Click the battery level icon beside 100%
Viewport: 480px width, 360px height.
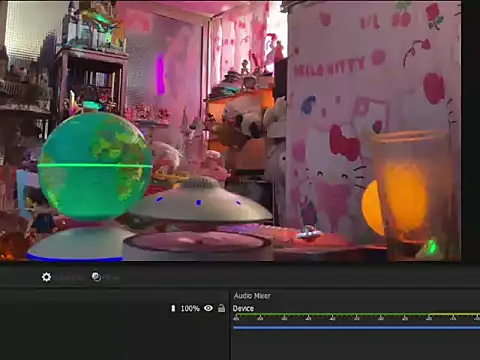[x=173, y=308]
